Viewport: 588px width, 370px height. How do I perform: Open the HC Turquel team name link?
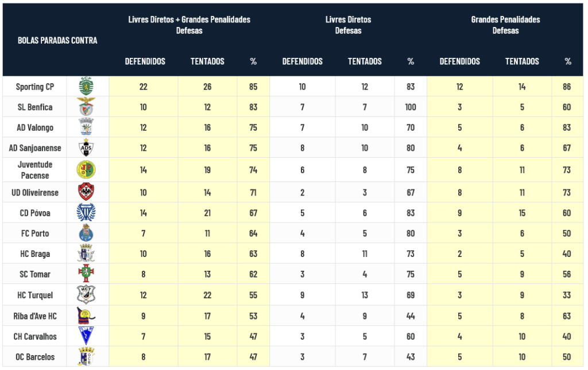pos(35,295)
